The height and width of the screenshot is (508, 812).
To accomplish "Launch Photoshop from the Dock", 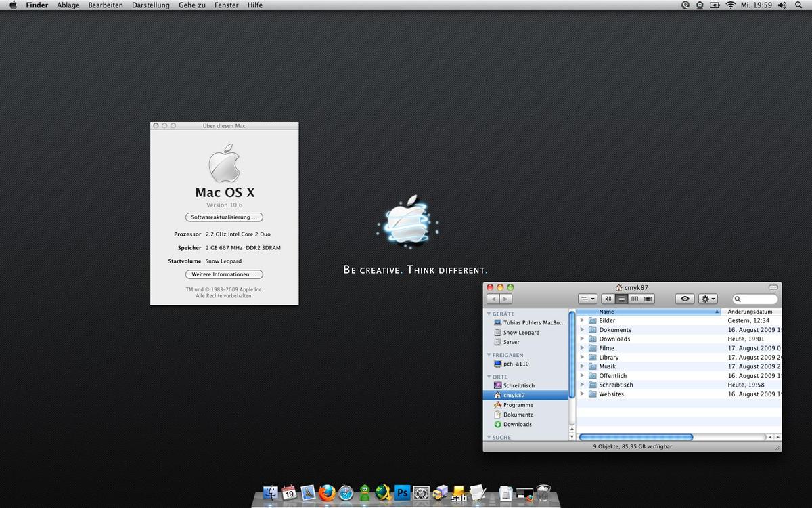I will click(402, 492).
